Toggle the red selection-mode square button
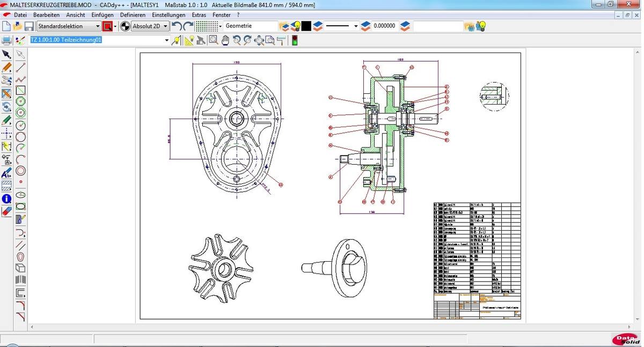 point(108,26)
